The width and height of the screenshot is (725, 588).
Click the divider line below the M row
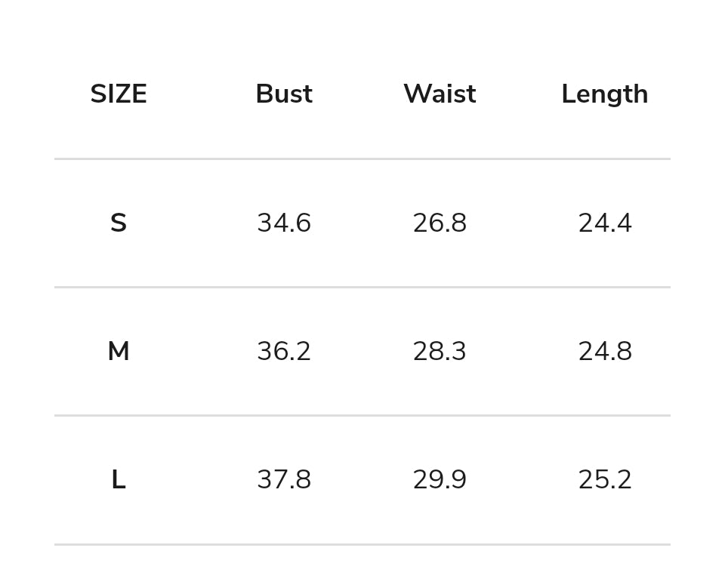point(362,415)
